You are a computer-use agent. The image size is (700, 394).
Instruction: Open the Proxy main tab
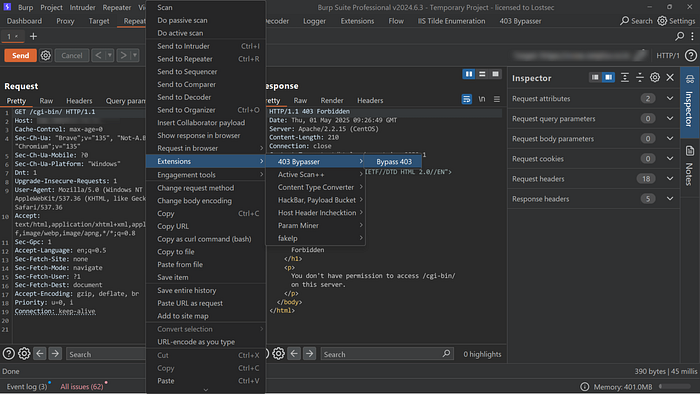click(x=65, y=21)
